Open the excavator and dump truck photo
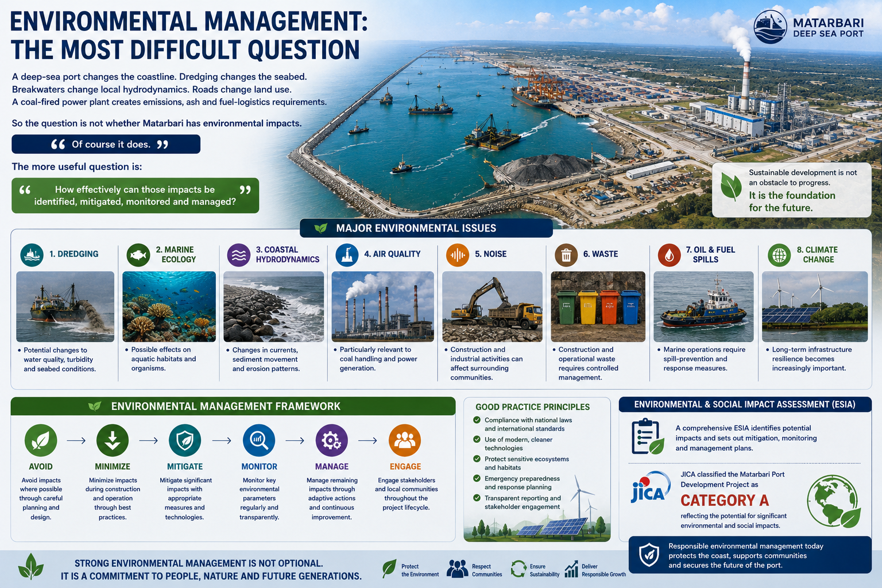This screenshot has width=882, height=588. pos(492,307)
